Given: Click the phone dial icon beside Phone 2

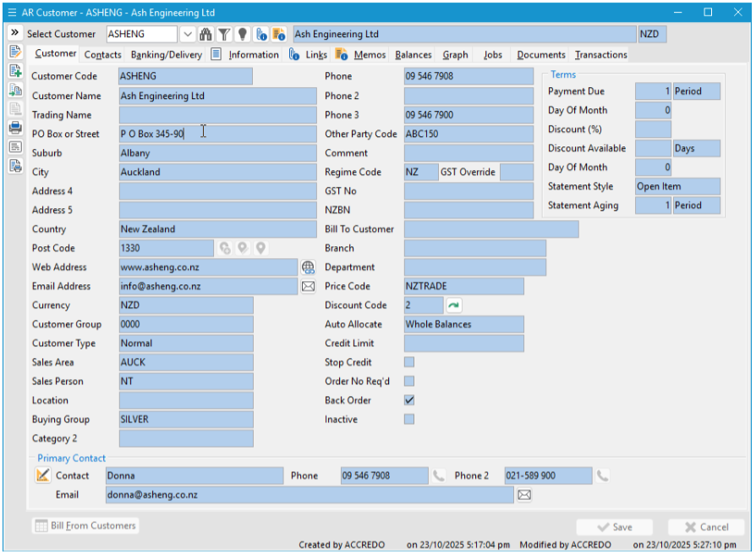Looking at the screenshot, I should [602, 476].
